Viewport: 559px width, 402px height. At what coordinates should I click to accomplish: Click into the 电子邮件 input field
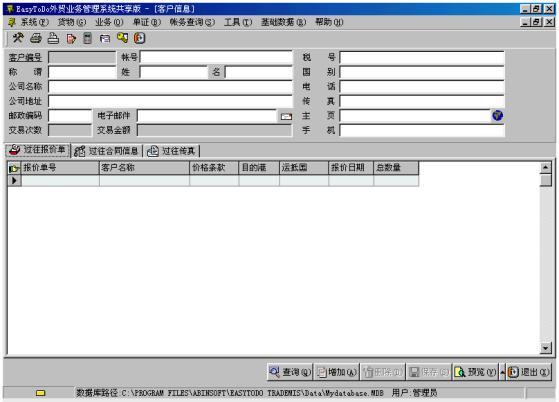tap(207, 116)
